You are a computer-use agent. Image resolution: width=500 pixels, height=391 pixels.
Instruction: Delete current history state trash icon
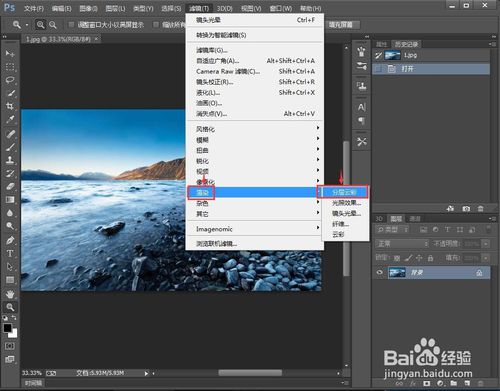(480, 209)
